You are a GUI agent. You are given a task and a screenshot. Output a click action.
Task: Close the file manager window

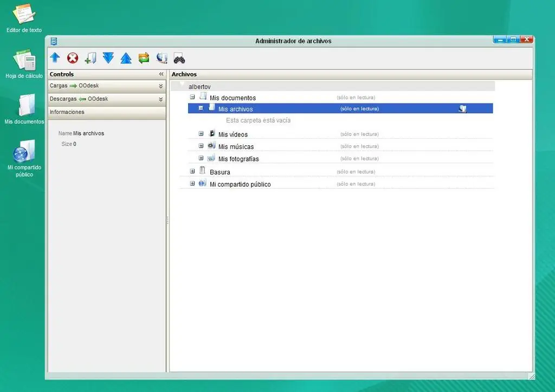point(526,39)
